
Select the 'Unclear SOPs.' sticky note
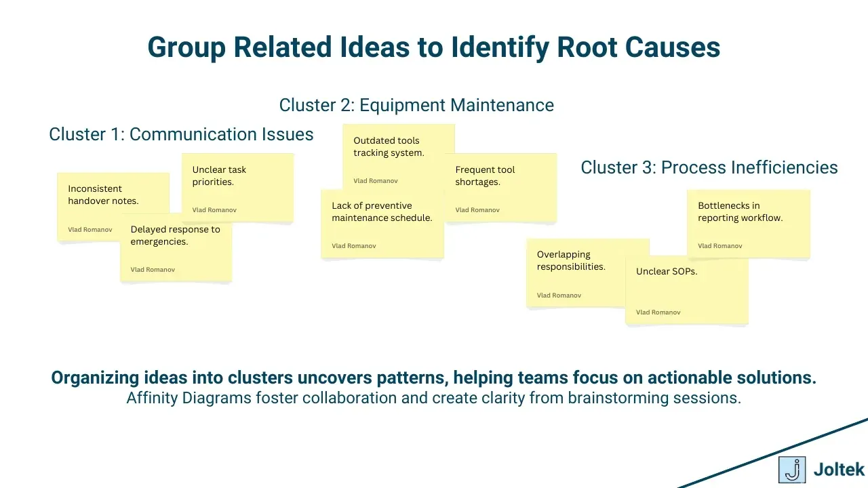coord(687,290)
